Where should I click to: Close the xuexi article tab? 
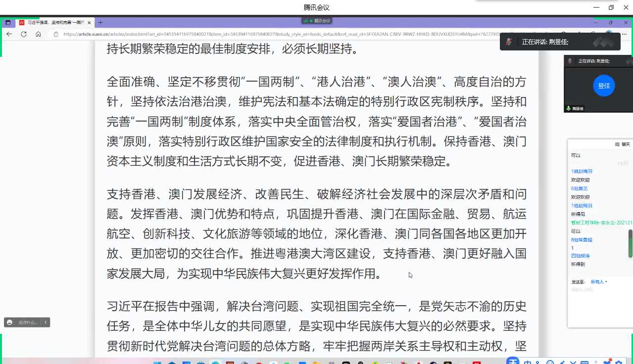pyautogui.click(x=89, y=23)
